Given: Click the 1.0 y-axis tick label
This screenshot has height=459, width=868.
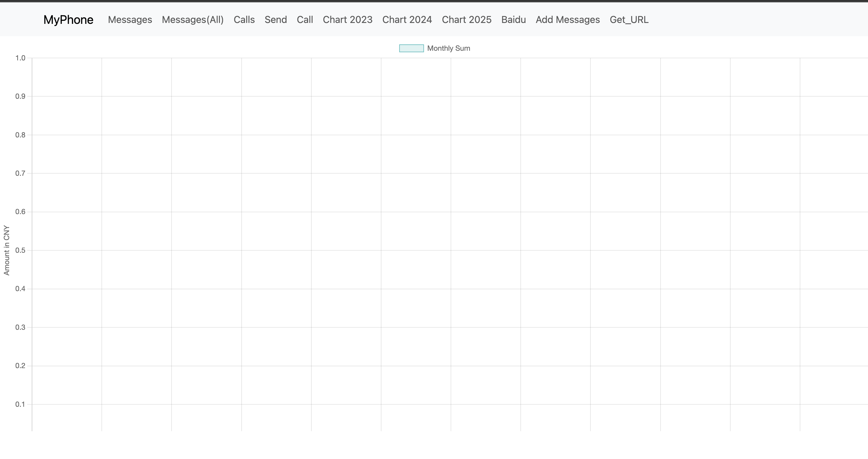Looking at the screenshot, I should (x=20, y=58).
